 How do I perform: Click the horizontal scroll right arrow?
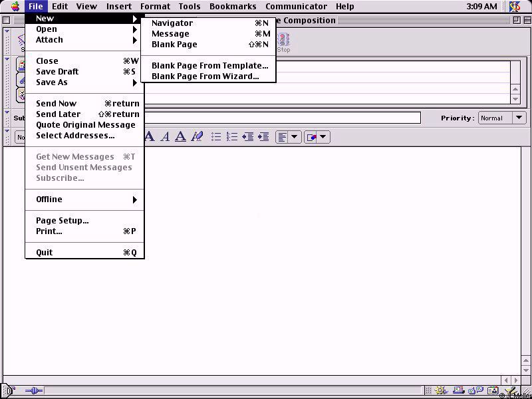(x=516, y=380)
